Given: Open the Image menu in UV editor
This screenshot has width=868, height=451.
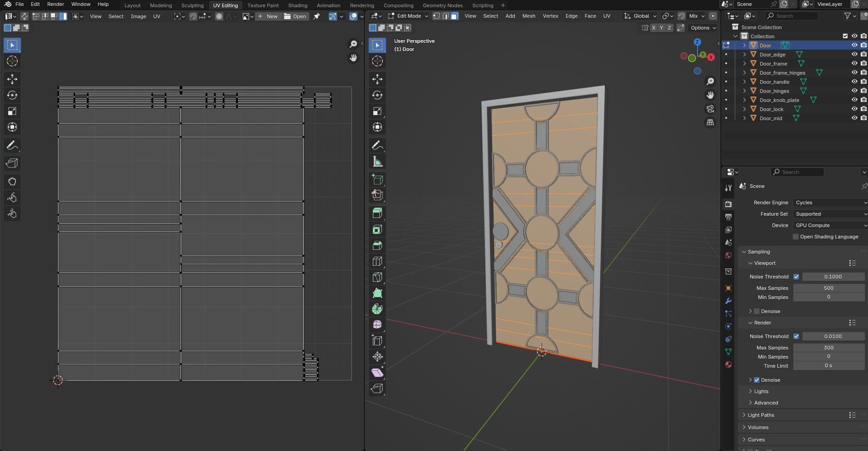Looking at the screenshot, I should point(138,16).
